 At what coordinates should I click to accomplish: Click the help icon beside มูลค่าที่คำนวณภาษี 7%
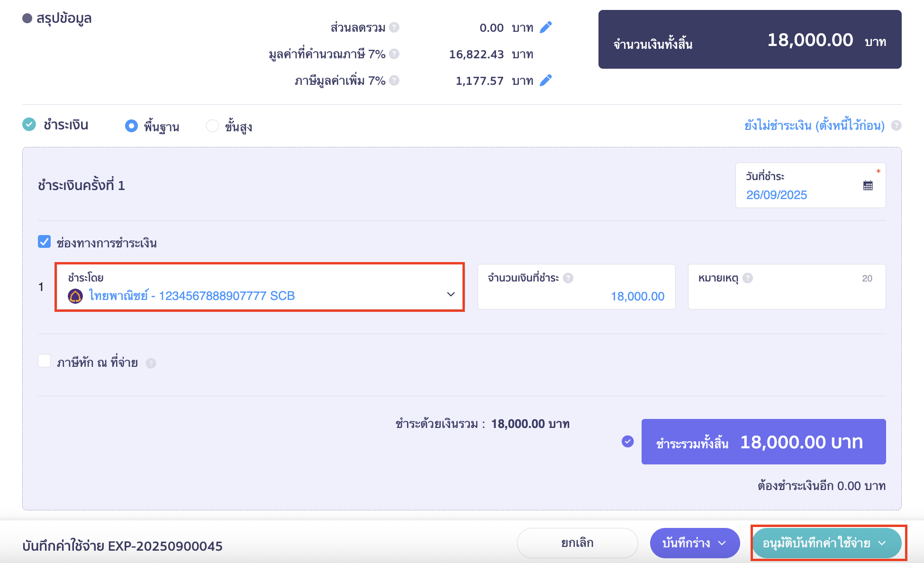tap(394, 54)
